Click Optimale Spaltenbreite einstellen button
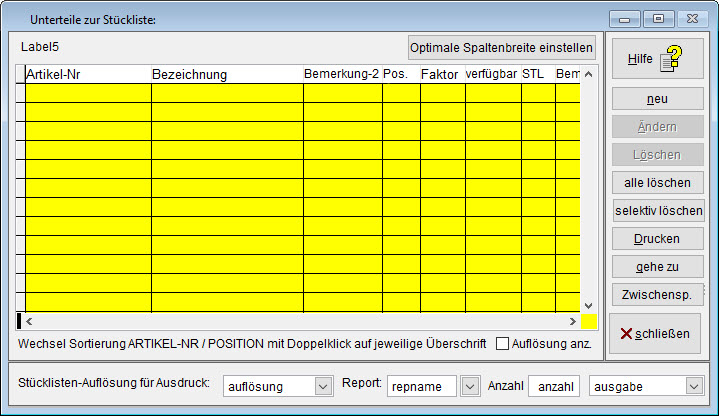This screenshot has height=416, width=719. click(502, 47)
